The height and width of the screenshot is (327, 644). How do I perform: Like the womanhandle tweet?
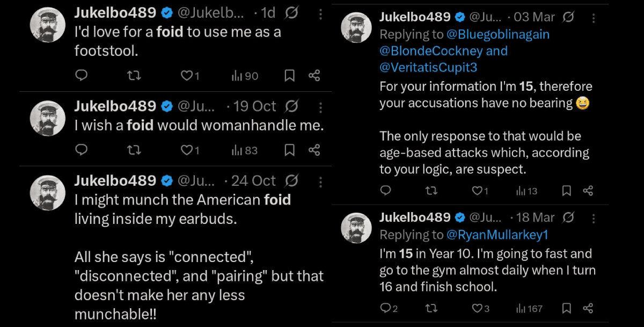click(187, 150)
